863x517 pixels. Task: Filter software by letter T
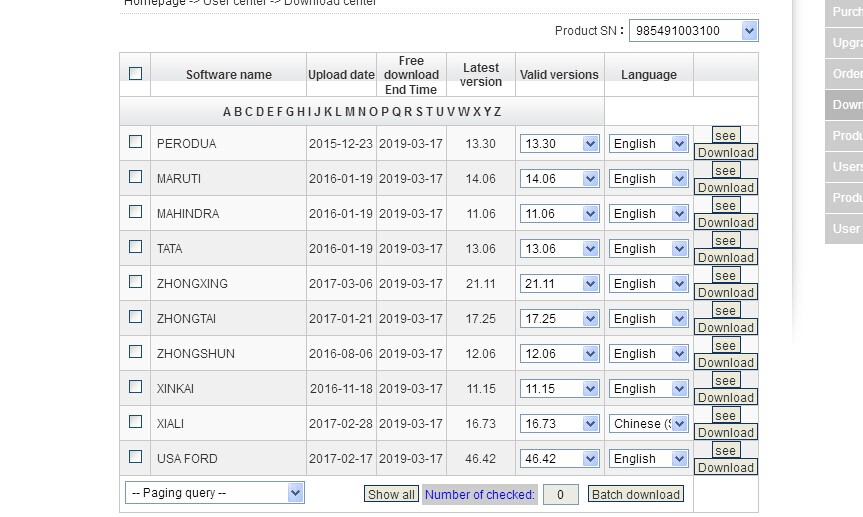[429, 112]
